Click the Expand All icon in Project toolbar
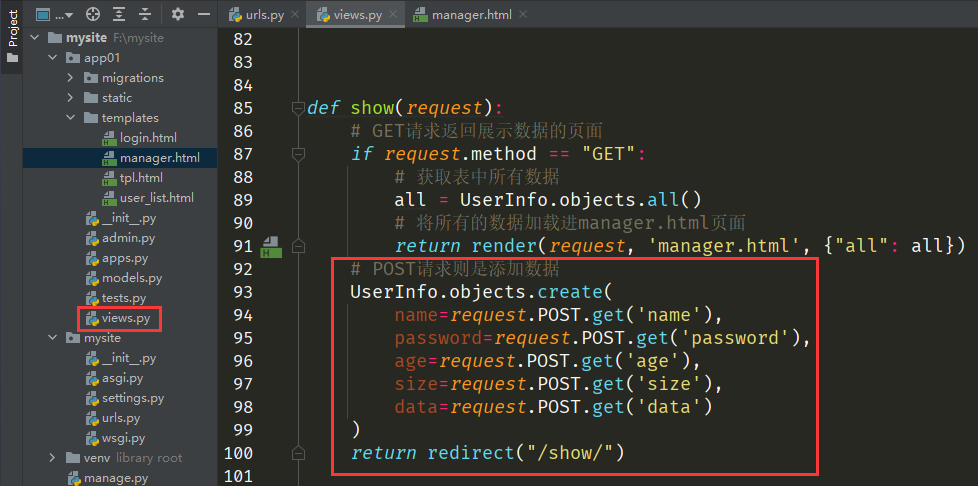978x486 pixels. (x=120, y=14)
